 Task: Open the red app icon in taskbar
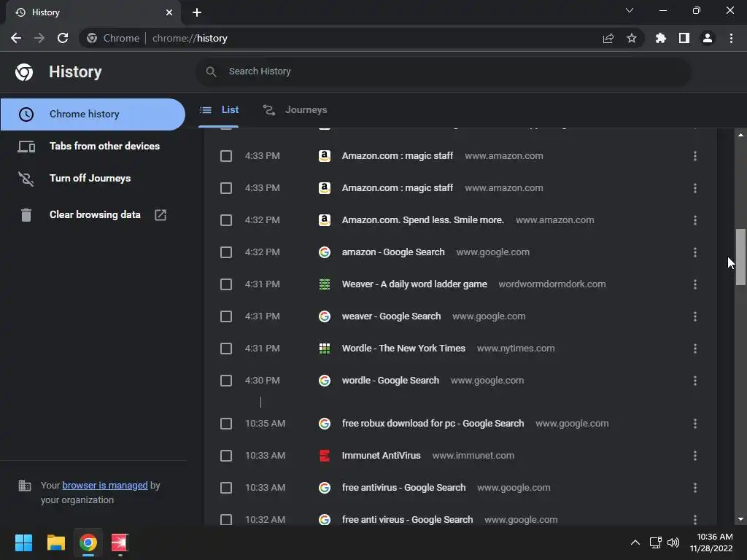coord(120,542)
